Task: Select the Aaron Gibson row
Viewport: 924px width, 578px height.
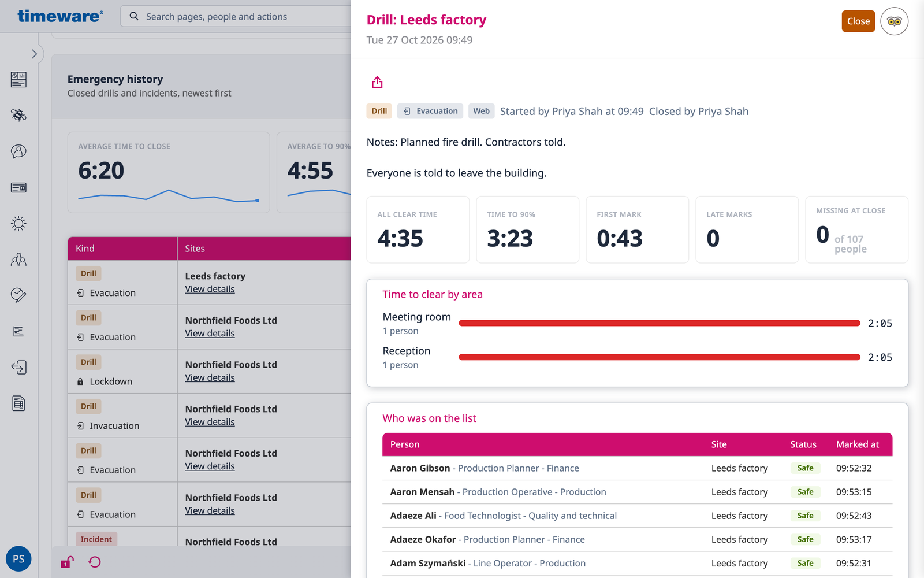Action: pyautogui.click(x=637, y=468)
